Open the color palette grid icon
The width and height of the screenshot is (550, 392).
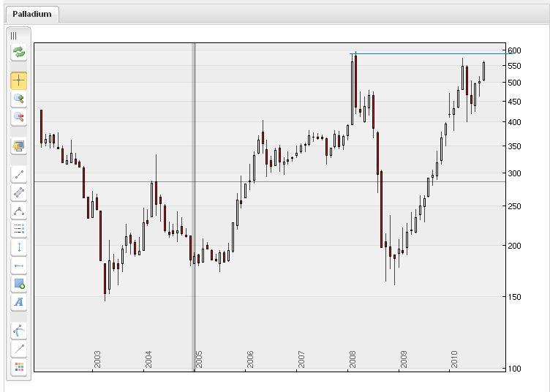(x=19, y=367)
